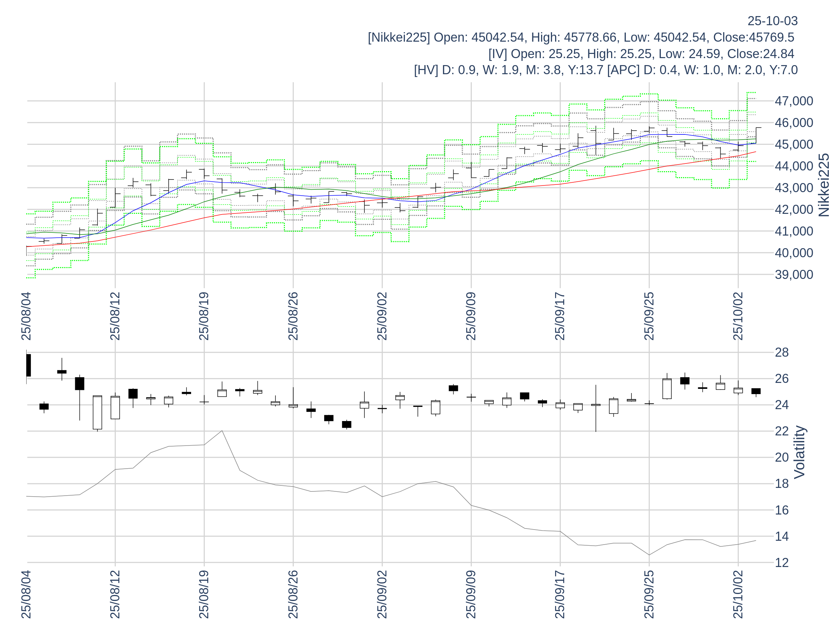Click the tall white IV candle near 25/08/12
840x630 pixels.
click(x=97, y=412)
